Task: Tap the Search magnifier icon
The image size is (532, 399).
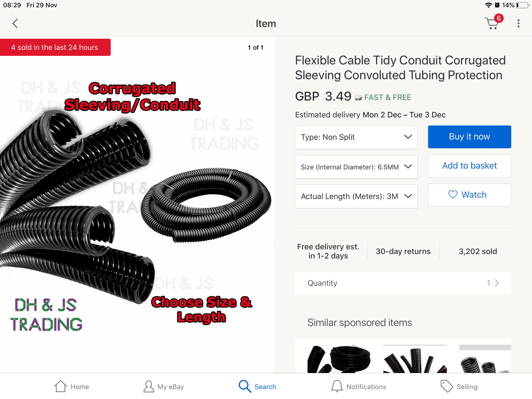Action: point(245,386)
